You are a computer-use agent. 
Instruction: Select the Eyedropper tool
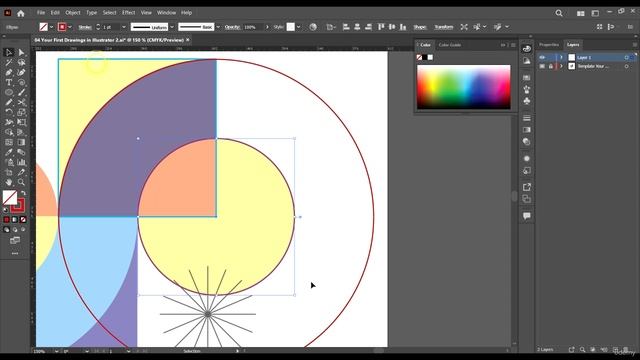pyautogui.click(x=9, y=152)
